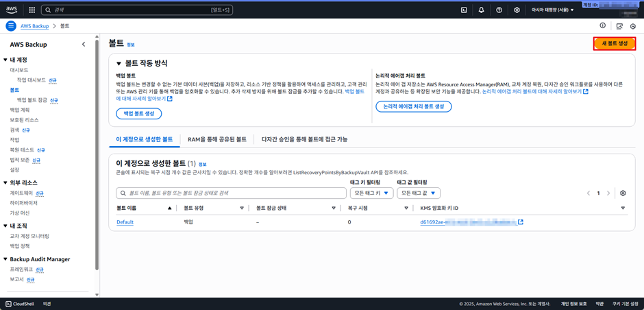This screenshot has width=644, height=310.
Task: Open the AWS services grid menu
Action: (32, 10)
